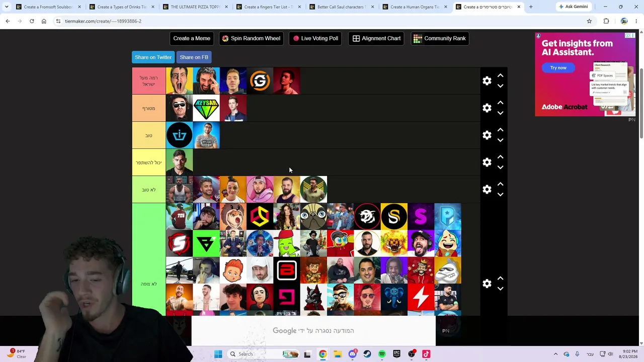Viewport: 644px width, 362px height.
Task: Move the לא טוב tier down
Action: click(500, 195)
